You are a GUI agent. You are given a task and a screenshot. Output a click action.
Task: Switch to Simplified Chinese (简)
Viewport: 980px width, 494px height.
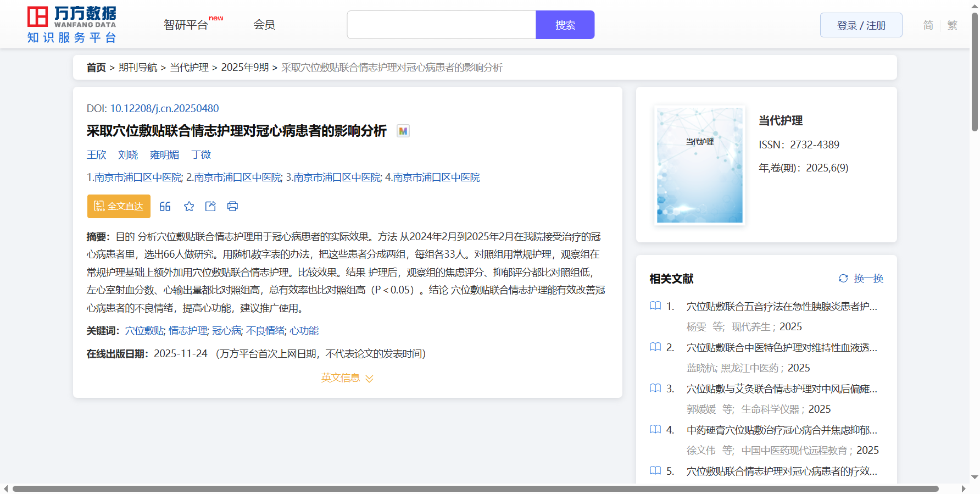tap(928, 25)
